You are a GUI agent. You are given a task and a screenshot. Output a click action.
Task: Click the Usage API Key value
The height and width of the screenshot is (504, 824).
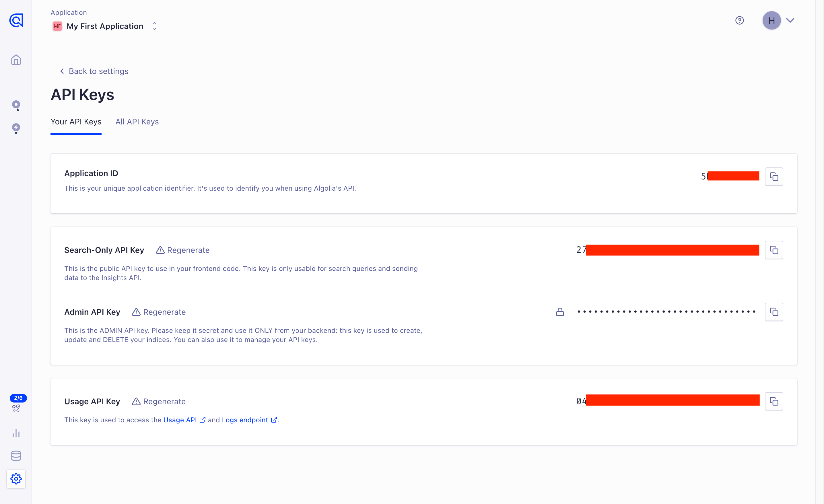tap(668, 401)
